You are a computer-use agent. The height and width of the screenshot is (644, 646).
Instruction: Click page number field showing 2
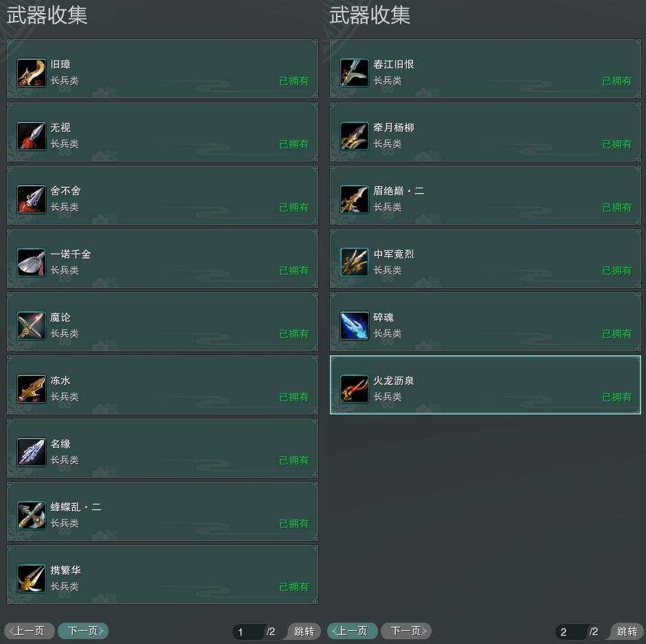tap(571, 632)
